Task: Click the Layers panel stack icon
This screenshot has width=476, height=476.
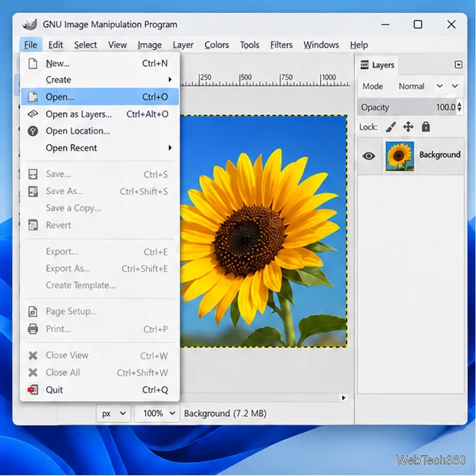Action: click(x=364, y=64)
